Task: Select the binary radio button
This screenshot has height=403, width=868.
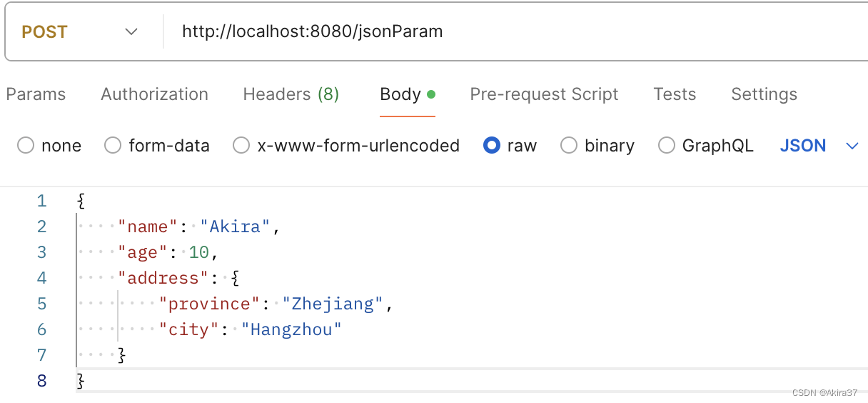Action: click(x=568, y=146)
